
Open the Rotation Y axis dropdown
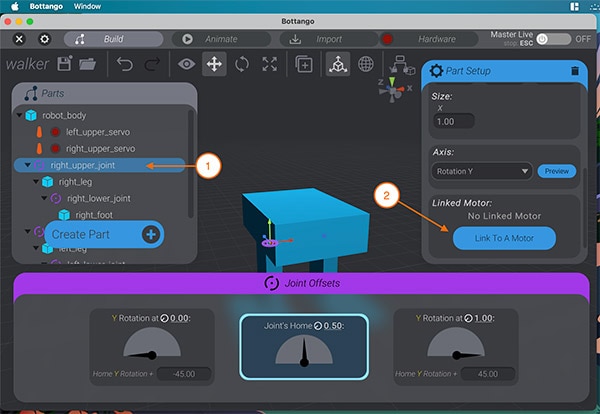[x=483, y=171]
